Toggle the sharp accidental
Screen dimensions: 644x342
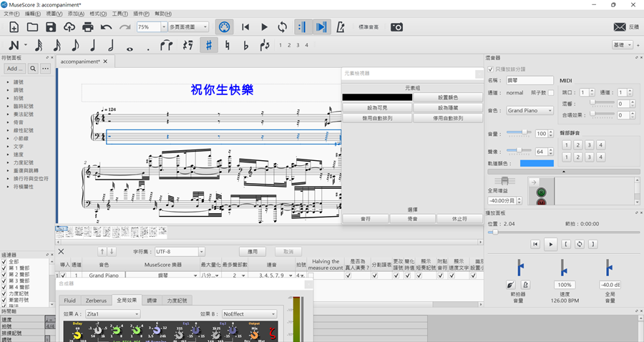pyautogui.click(x=209, y=45)
